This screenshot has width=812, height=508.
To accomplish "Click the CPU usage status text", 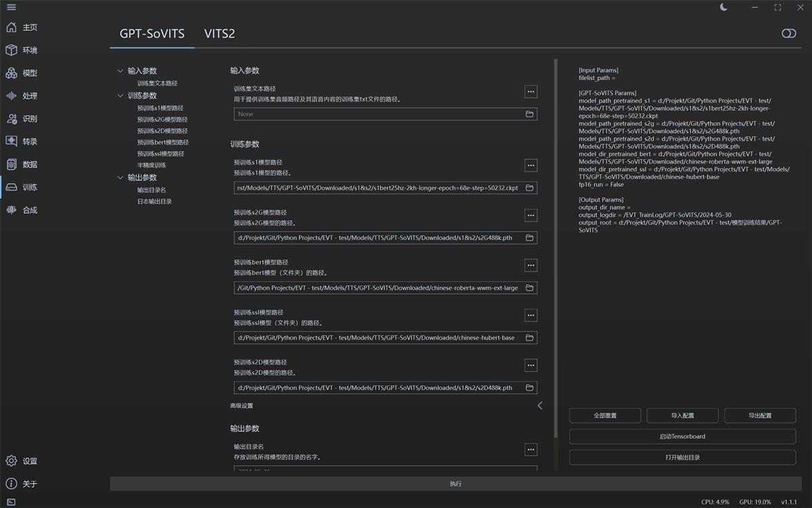I will [715, 502].
